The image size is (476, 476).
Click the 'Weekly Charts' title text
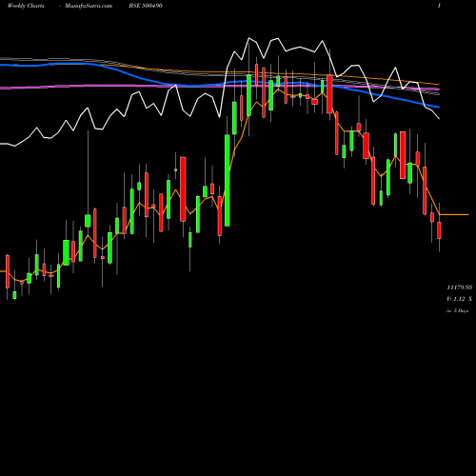coord(26,6)
